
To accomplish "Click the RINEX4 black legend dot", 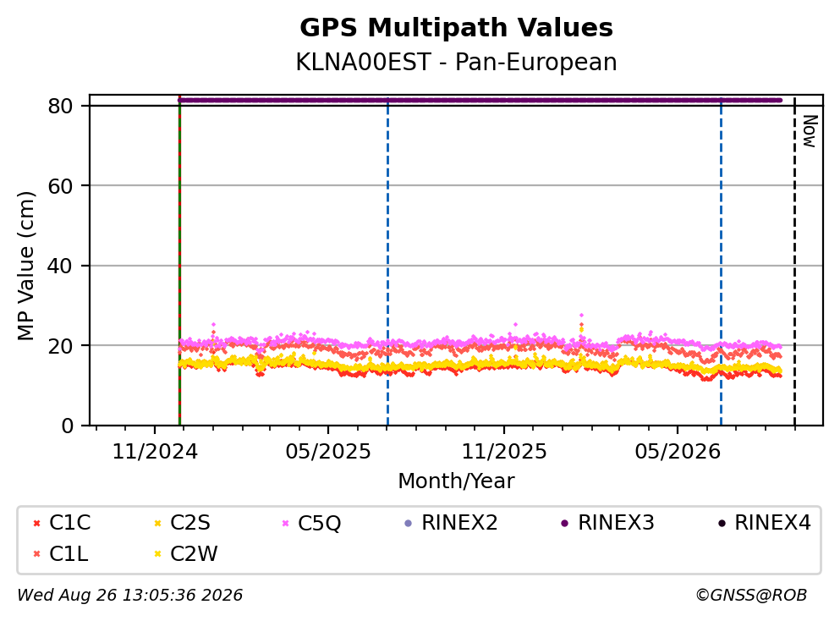I will point(722,523).
